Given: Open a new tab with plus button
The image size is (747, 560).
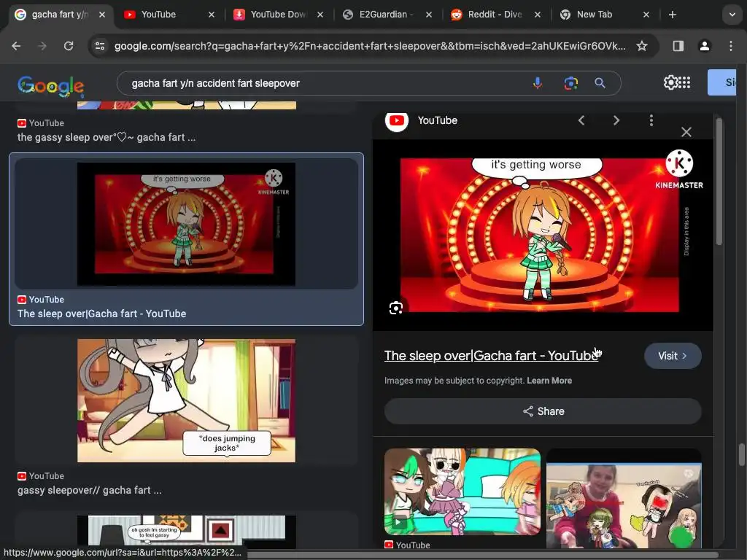Looking at the screenshot, I should tap(672, 15).
